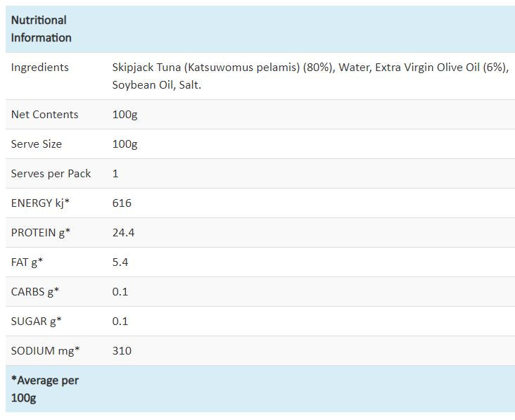Click the Serve Size 100g value
515x420 pixels.
coord(125,144)
